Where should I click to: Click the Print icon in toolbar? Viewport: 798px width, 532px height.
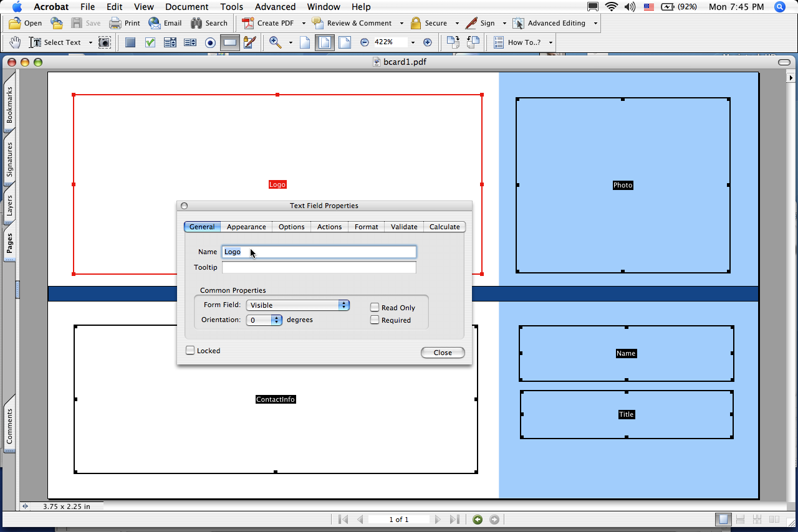click(125, 23)
